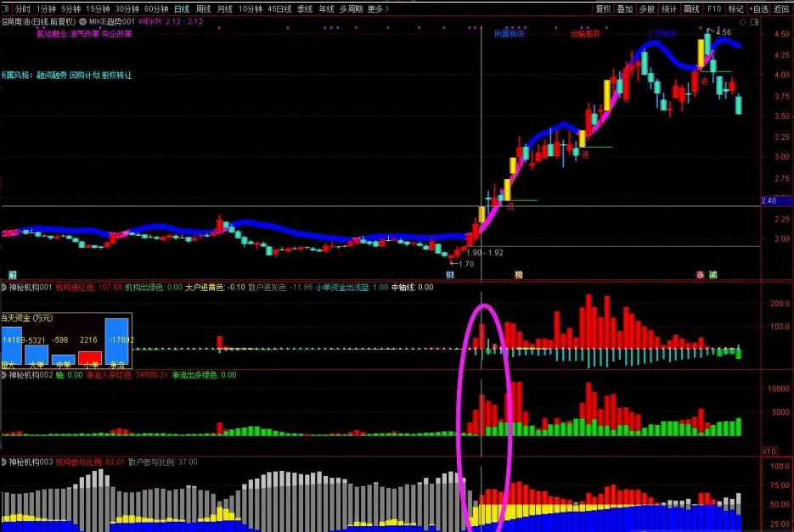The image size is (794, 532).
Task: Expand the 神秘机构001 indicator panel menu
Action: pos(4,288)
